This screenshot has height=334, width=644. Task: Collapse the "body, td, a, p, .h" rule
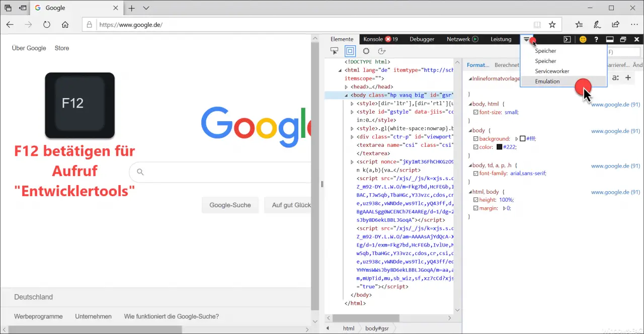[x=470, y=165]
